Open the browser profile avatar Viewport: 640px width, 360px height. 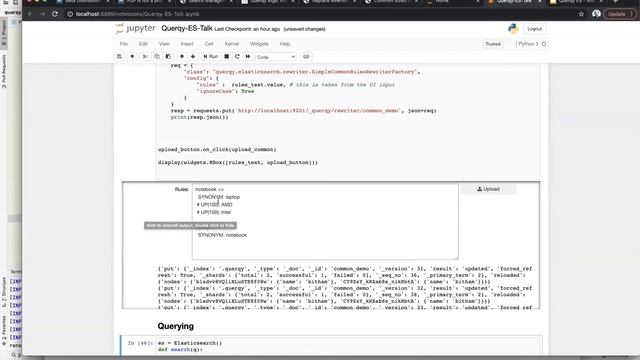[x=596, y=14]
